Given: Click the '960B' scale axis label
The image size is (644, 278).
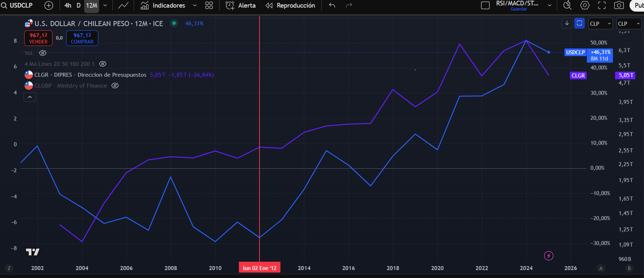Looking at the screenshot, I should point(625,259).
